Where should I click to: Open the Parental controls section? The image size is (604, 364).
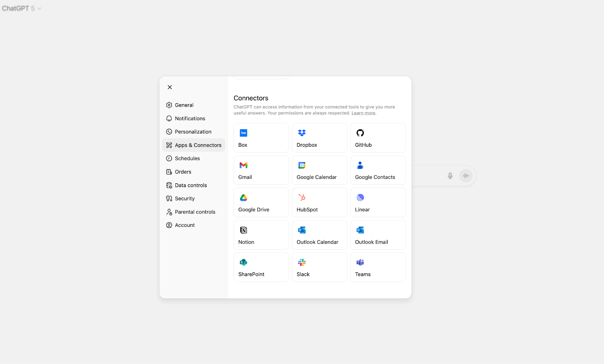pos(195,212)
